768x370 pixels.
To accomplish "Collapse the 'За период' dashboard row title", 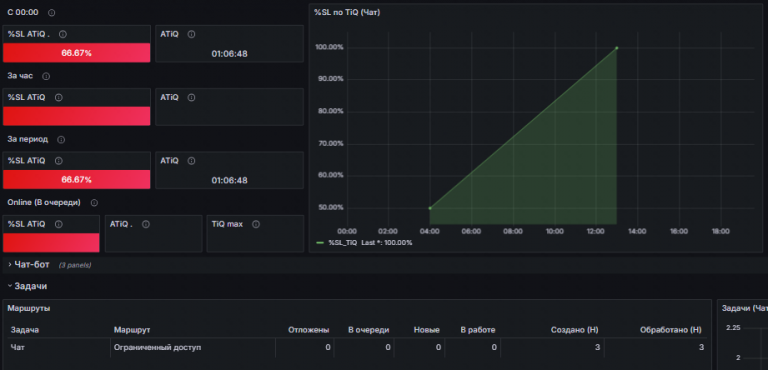I will (27, 139).
